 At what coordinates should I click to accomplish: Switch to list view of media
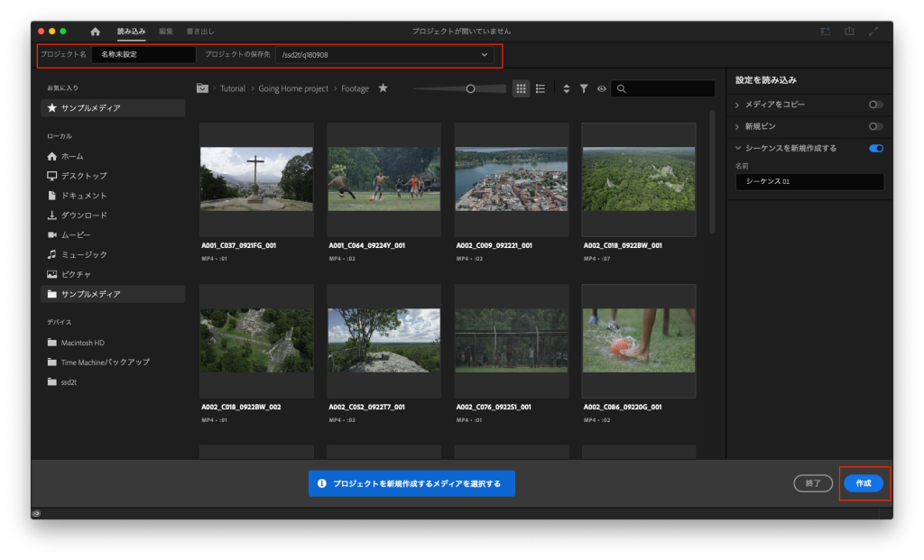click(541, 88)
